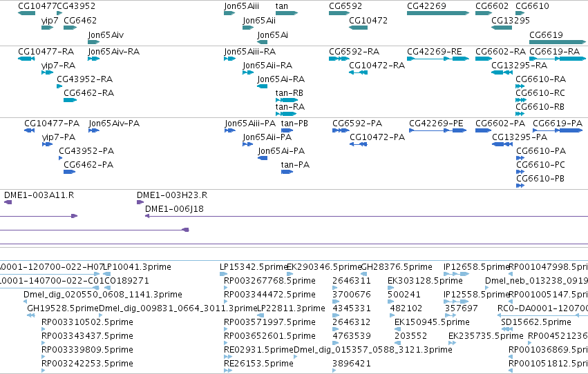Click the CO189271 EST label
The width and height of the screenshot is (588, 374).
[126, 280]
